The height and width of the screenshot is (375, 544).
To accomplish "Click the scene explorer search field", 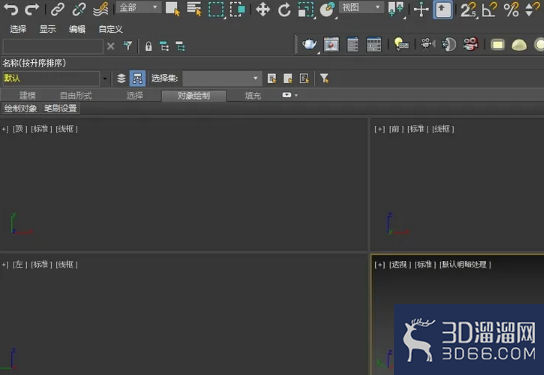I will pyautogui.click(x=53, y=46).
